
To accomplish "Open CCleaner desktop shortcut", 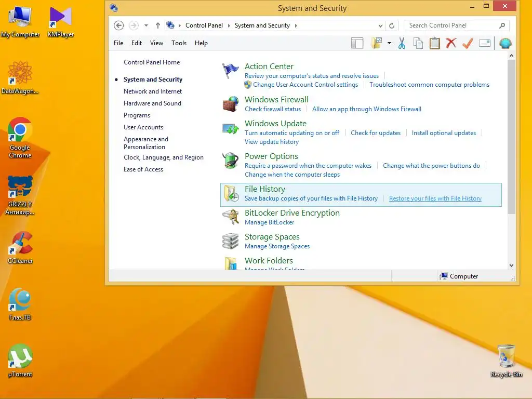I will (x=20, y=248).
